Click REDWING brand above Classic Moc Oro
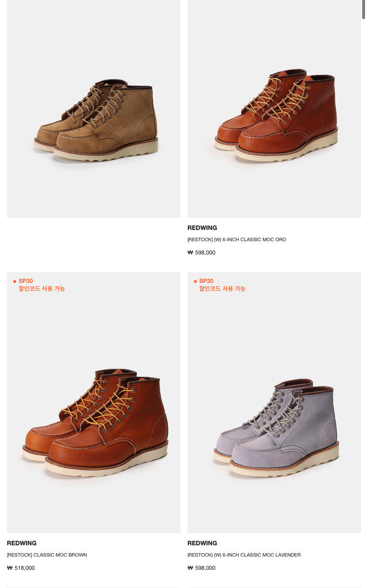 click(202, 227)
